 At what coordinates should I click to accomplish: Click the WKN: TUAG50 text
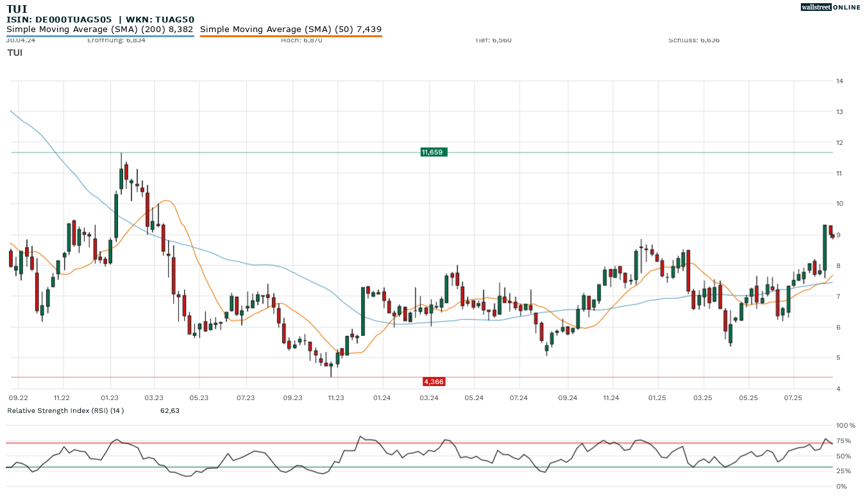tap(160, 20)
